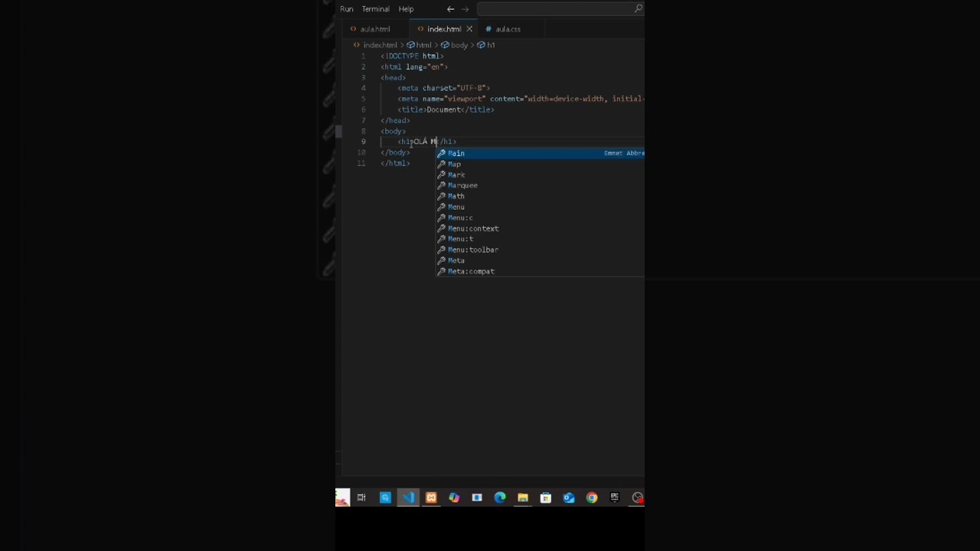Click line number 9 in the gutter
Viewport: 980px width, 551px height.
coord(364,142)
